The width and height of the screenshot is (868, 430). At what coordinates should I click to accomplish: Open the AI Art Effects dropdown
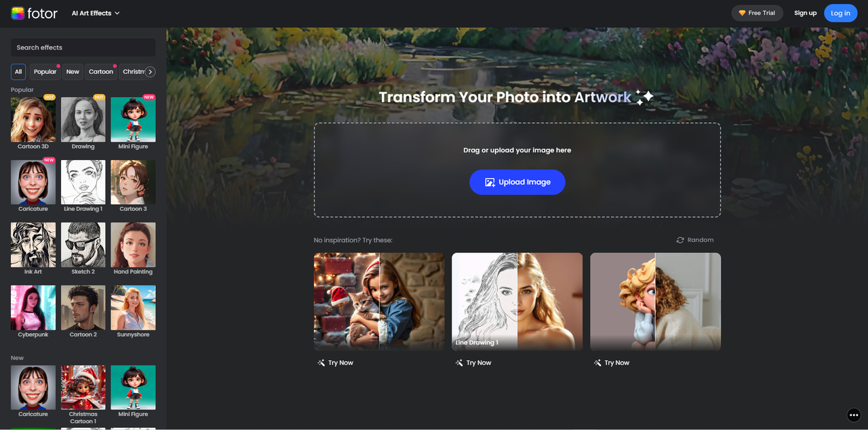[96, 13]
